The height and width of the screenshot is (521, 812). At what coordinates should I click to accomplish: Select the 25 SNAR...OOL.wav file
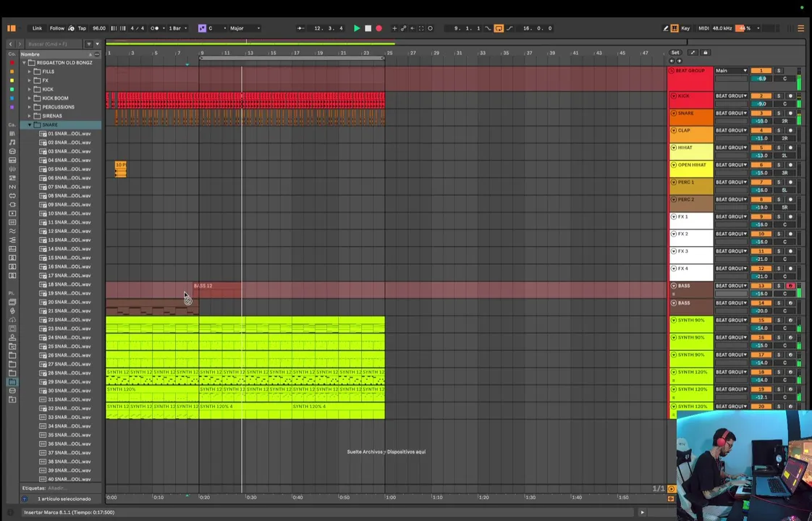click(64, 347)
